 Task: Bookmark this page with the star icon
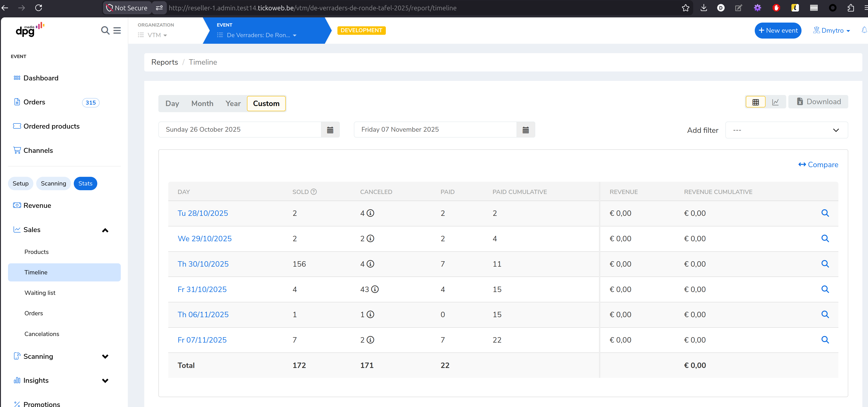pos(685,8)
